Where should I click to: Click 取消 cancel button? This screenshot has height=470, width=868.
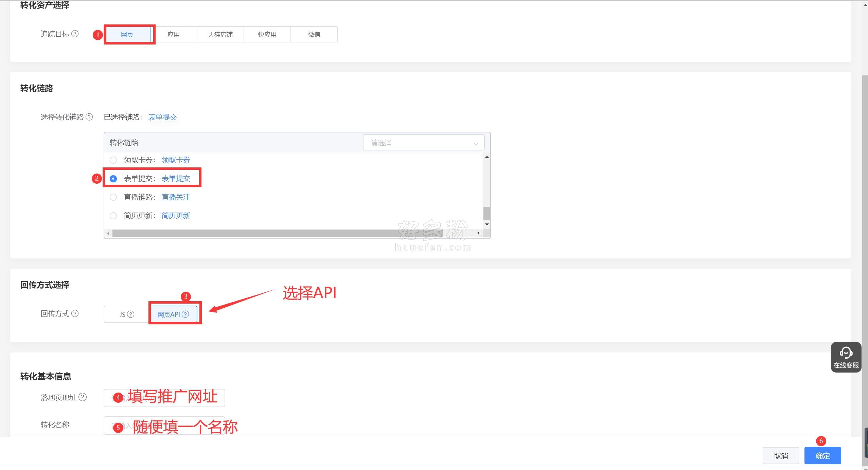[781, 456]
